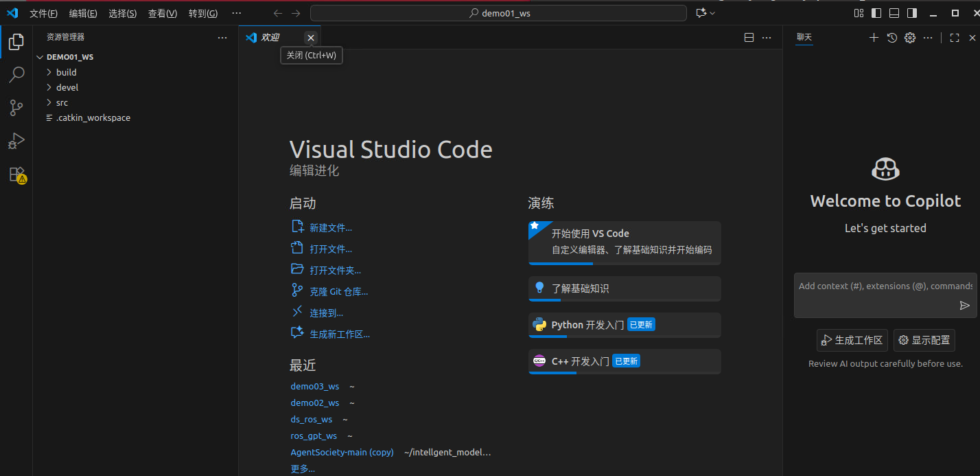Start a new chat with plus icon

[874, 38]
